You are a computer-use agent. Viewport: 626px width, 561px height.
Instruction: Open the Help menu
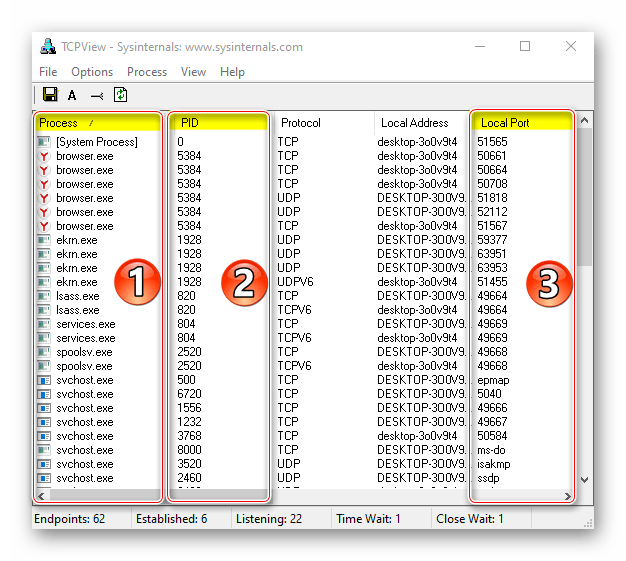pos(232,72)
